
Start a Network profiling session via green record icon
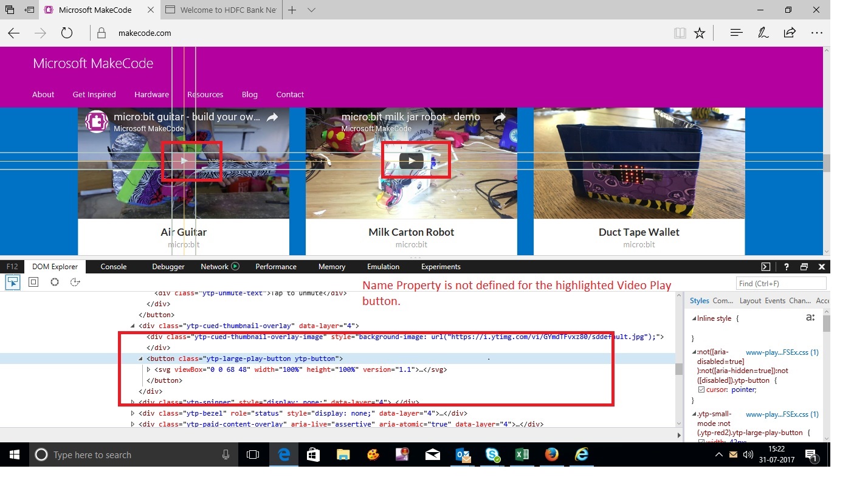click(x=236, y=266)
